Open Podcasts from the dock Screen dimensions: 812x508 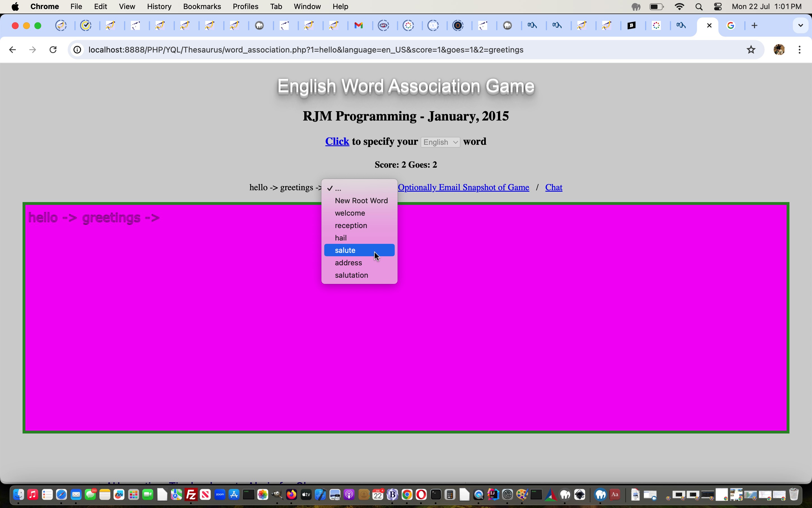pos(349,494)
